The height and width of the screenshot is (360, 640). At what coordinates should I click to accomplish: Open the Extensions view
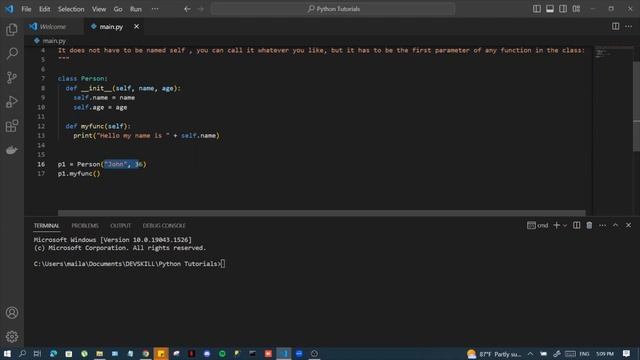pyautogui.click(x=12, y=126)
